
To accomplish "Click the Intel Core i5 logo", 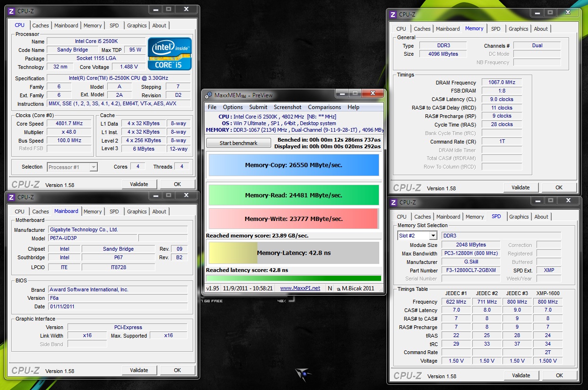I will [170, 54].
